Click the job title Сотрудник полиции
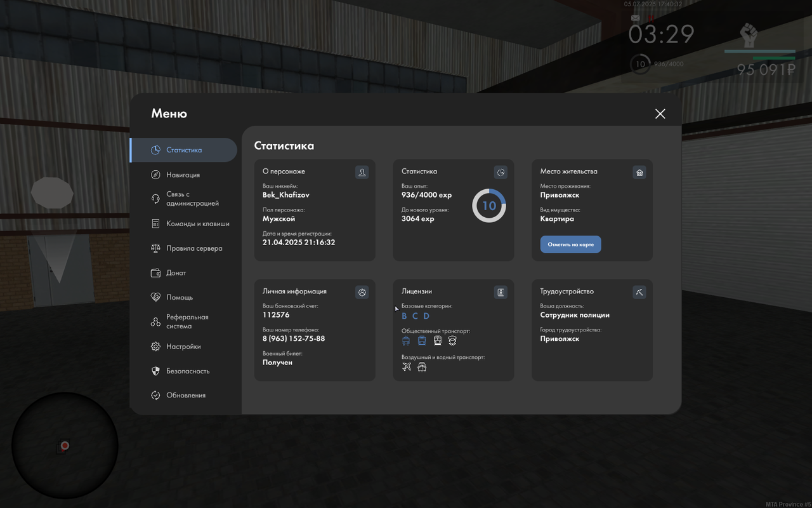 tap(575, 315)
